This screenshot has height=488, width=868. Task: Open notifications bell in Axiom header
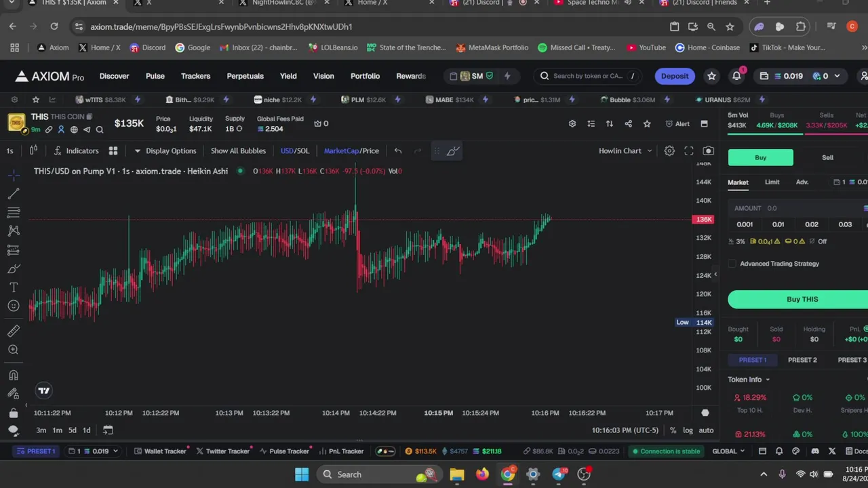[x=736, y=76]
